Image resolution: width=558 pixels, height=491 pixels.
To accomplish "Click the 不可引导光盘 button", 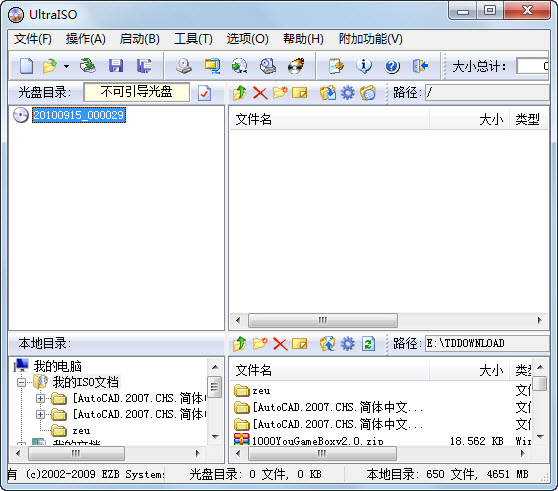I will click(137, 93).
